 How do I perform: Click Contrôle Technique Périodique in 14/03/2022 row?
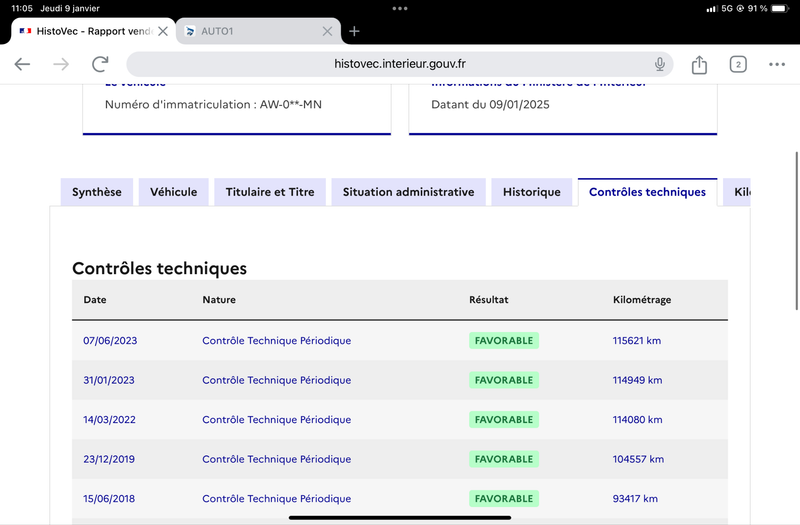tap(277, 419)
